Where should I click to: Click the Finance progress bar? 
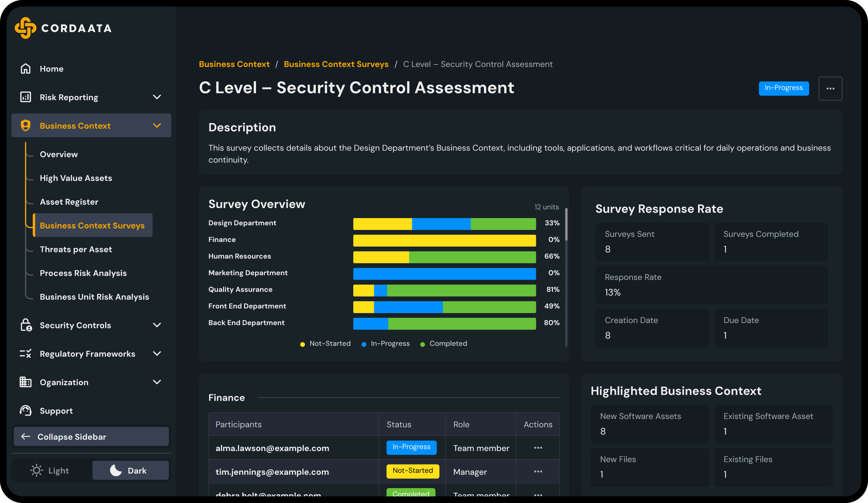tap(444, 240)
